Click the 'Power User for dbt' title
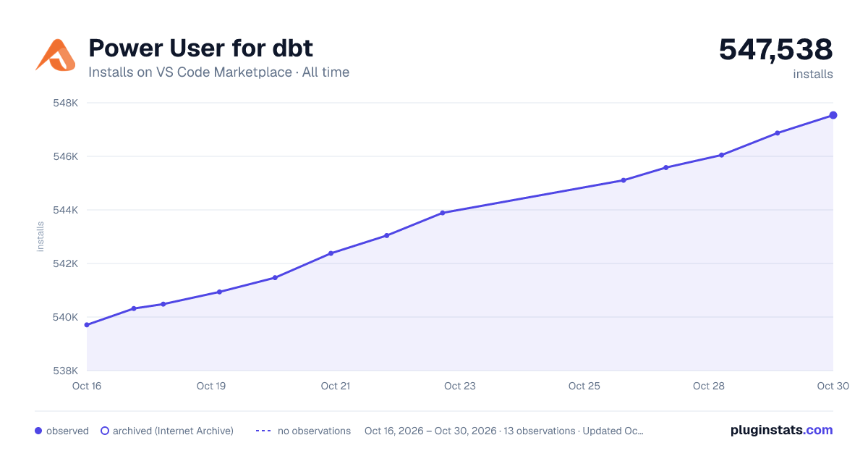Viewport: 868px width, 456px height. (200, 48)
